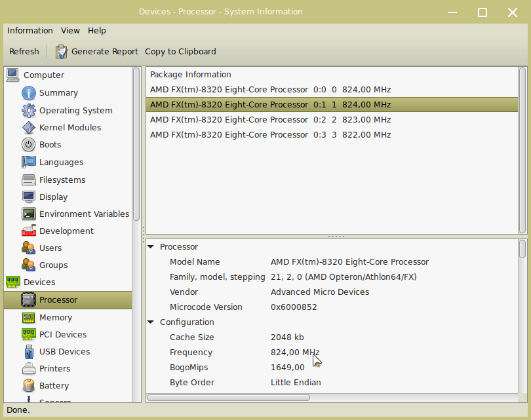The height and width of the screenshot is (420, 531).
Task: Click the Cache Size 2048 kb row
Action: tap(332, 337)
